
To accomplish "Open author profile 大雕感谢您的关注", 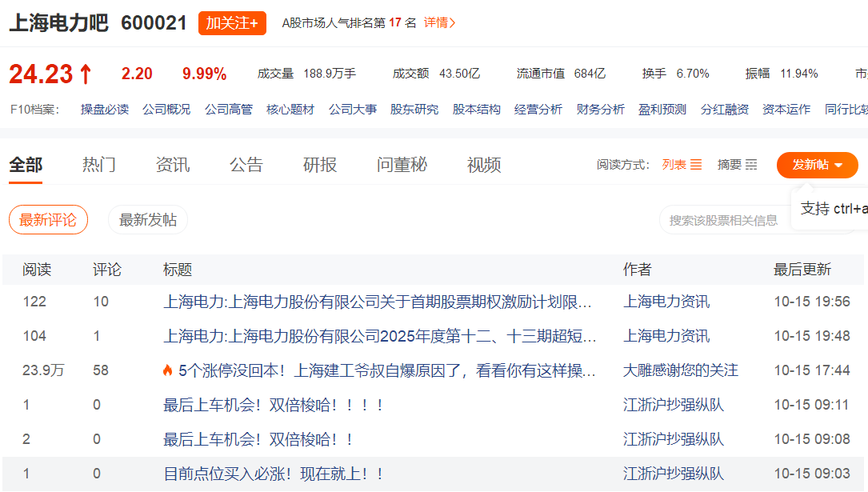I will pos(681,370).
